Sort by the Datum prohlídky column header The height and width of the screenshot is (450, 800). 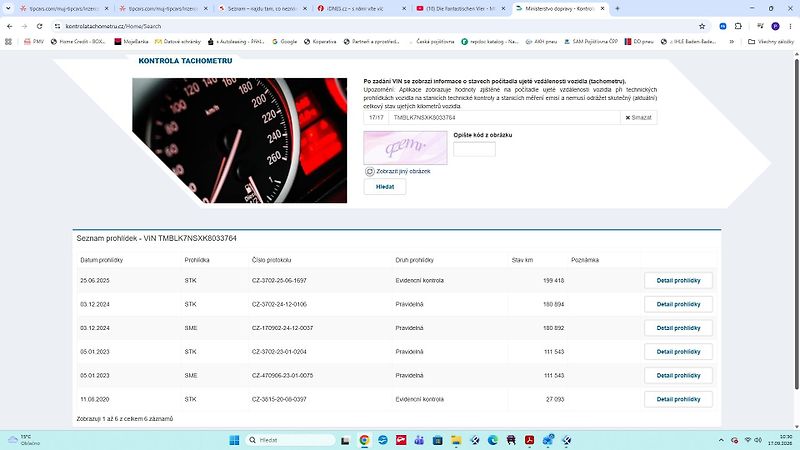point(102,260)
